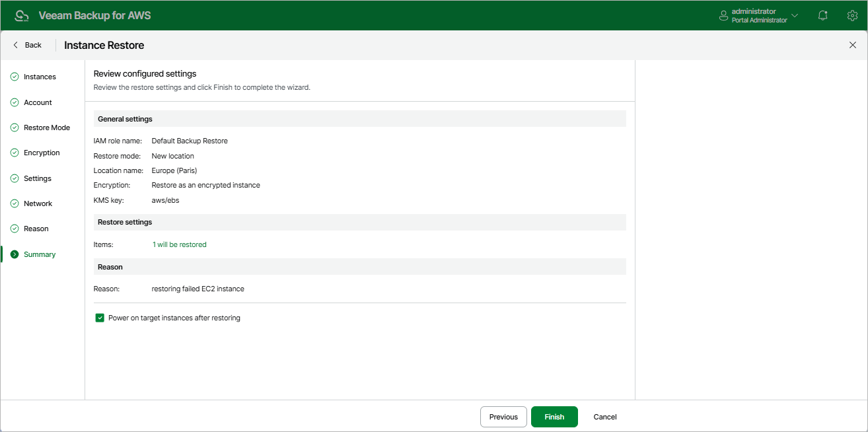Close the Instance Restore wizard
Screen dimensions: 868x432
pyautogui.click(x=852, y=45)
